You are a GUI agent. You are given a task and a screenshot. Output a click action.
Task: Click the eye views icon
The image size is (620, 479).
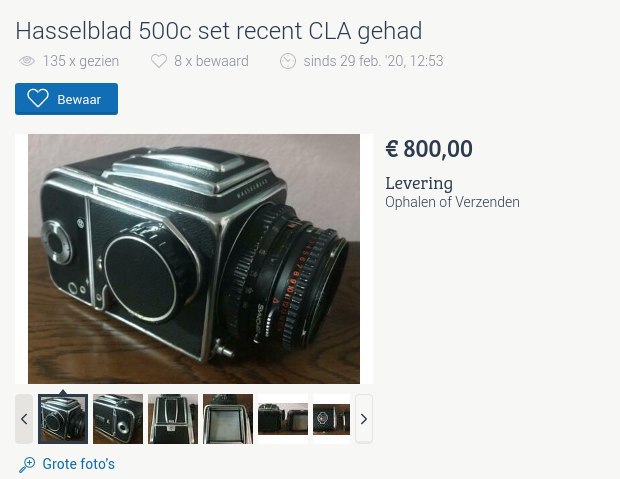point(27,61)
